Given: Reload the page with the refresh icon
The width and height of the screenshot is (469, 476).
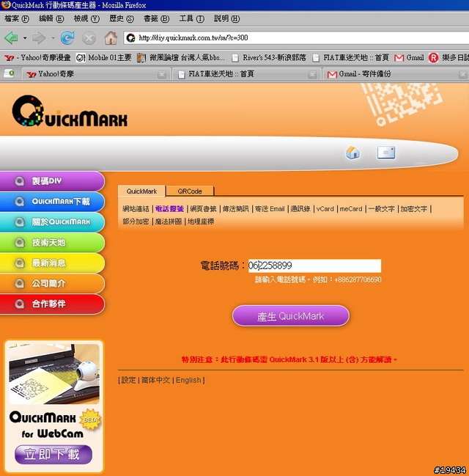Looking at the screenshot, I should point(67,38).
